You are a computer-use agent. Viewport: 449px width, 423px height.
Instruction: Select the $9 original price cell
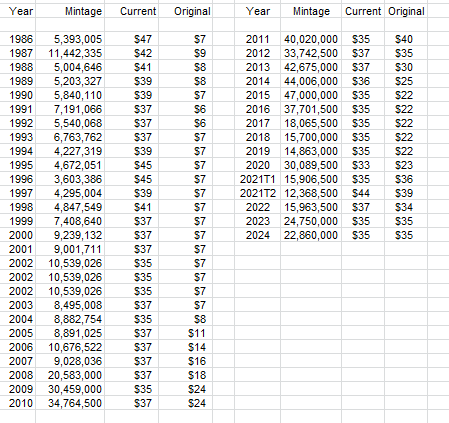point(185,53)
